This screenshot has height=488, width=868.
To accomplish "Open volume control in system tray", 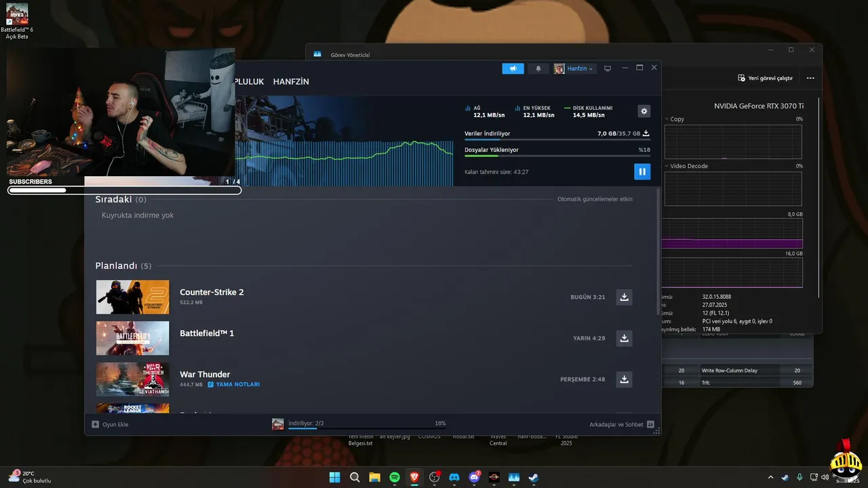I will tap(825, 477).
